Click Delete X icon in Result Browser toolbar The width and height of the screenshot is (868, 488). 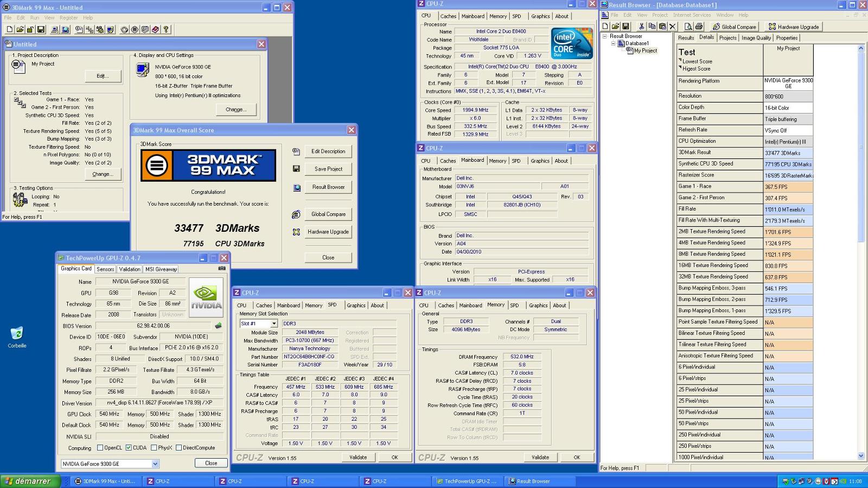click(x=672, y=26)
